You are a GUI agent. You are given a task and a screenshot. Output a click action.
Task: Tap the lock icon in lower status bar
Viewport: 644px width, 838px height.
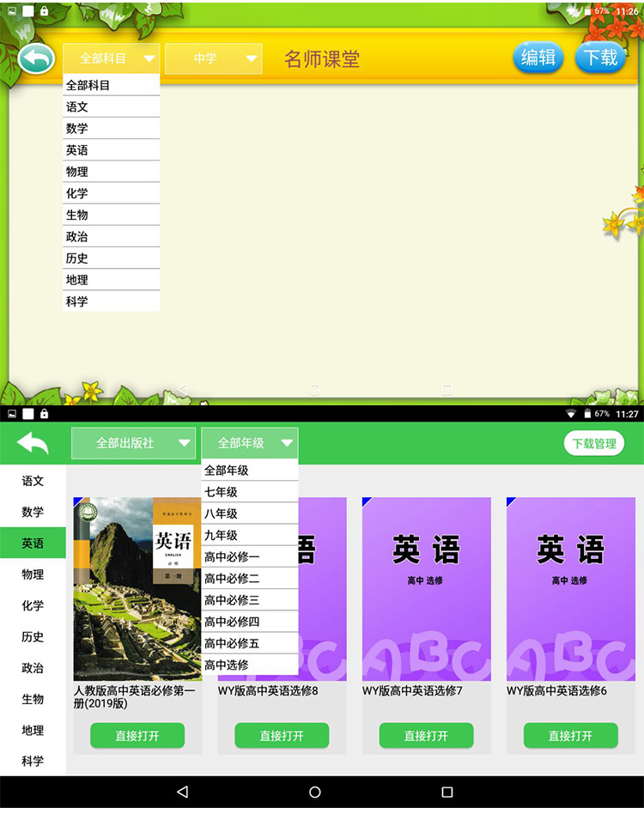point(44,414)
